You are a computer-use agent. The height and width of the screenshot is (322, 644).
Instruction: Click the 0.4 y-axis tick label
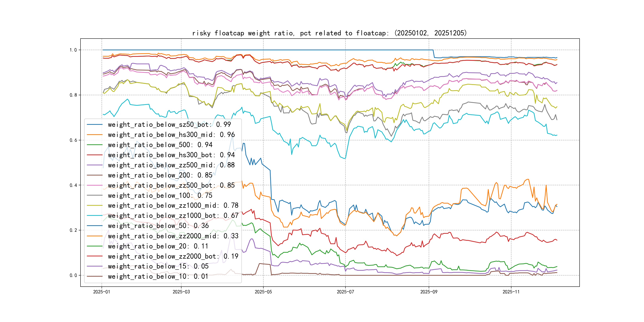pyautogui.click(x=73, y=185)
